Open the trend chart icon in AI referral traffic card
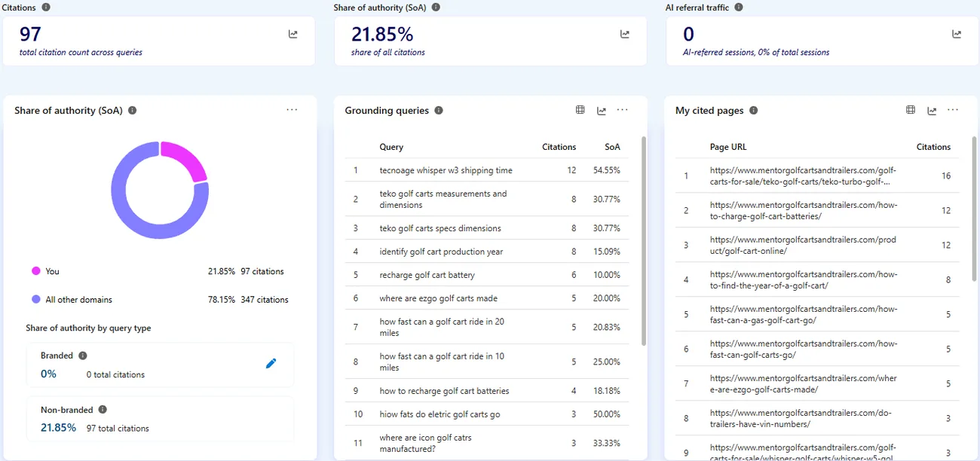Screen dimensions: 980x461 [x=956, y=34]
